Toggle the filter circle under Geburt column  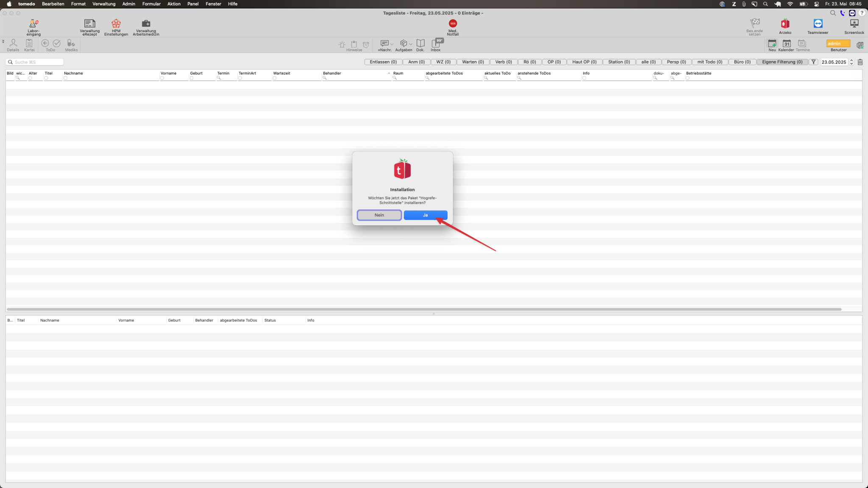point(192,78)
